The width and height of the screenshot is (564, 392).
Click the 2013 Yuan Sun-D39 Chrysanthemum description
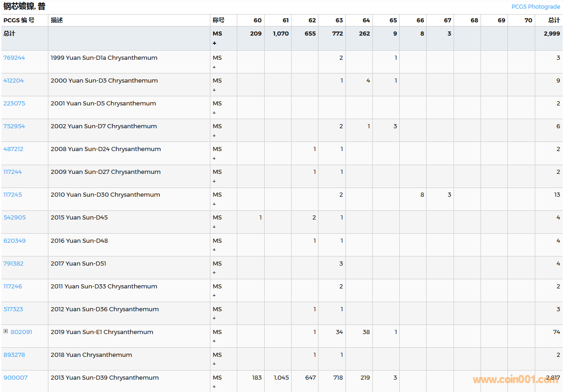pyautogui.click(x=104, y=377)
